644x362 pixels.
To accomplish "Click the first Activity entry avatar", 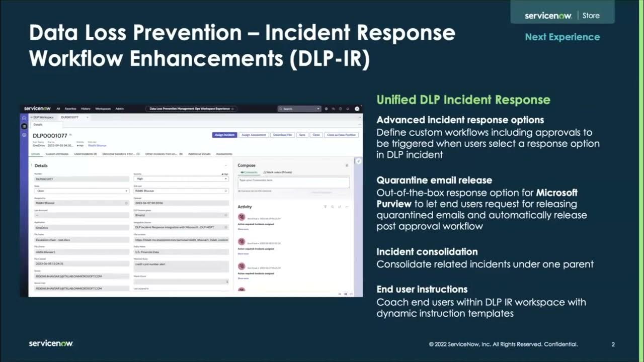I will pos(242,217).
